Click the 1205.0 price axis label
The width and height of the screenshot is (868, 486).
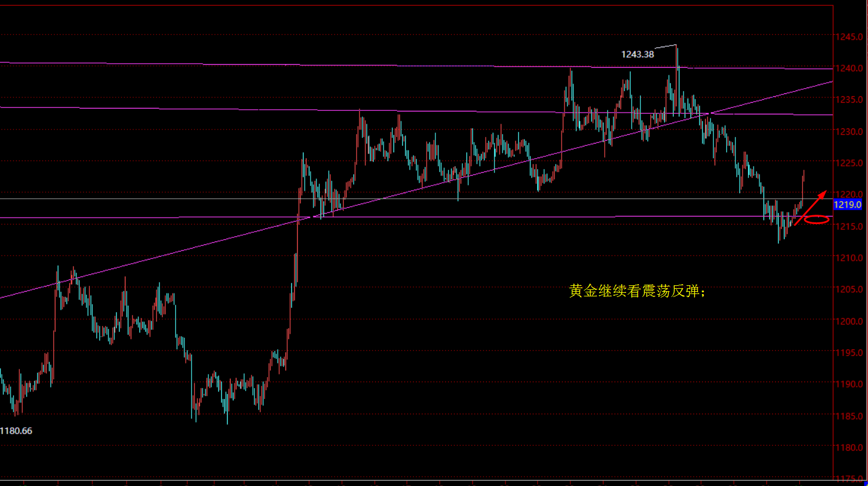(x=849, y=289)
